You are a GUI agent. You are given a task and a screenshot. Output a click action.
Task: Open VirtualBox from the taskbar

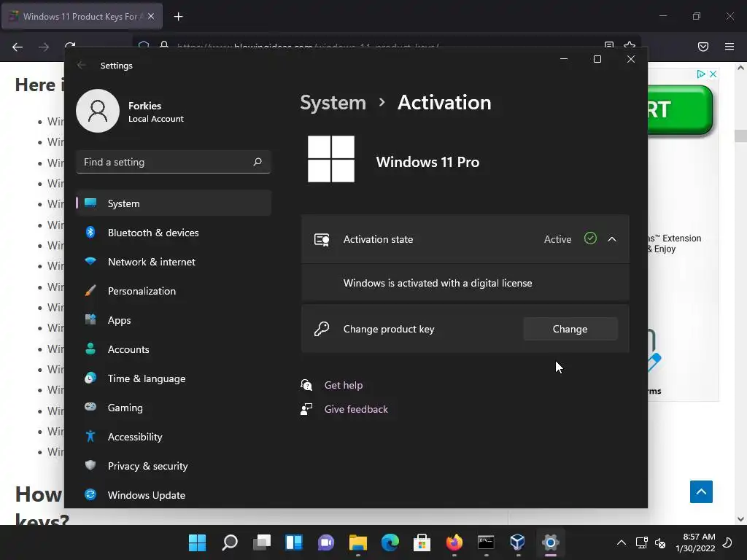(518, 542)
